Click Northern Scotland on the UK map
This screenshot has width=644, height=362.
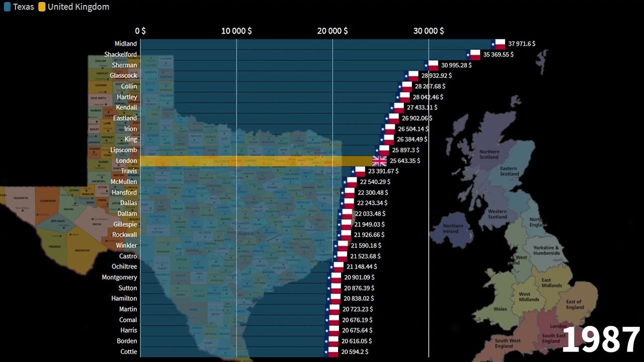pos(489,154)
